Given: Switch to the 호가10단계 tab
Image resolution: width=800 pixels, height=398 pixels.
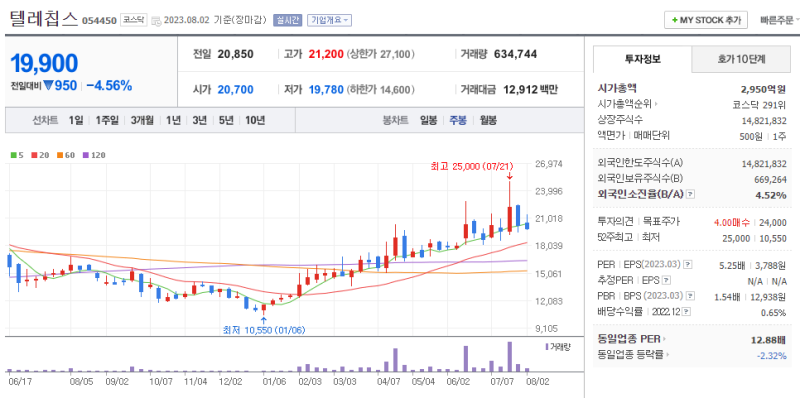Looking at the screenshot, I should 741,59.
